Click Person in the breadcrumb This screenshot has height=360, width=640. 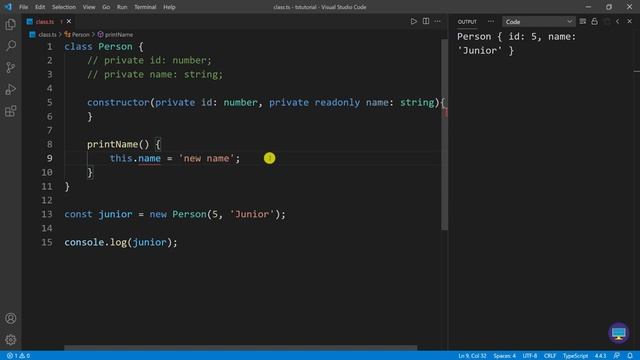80,35
